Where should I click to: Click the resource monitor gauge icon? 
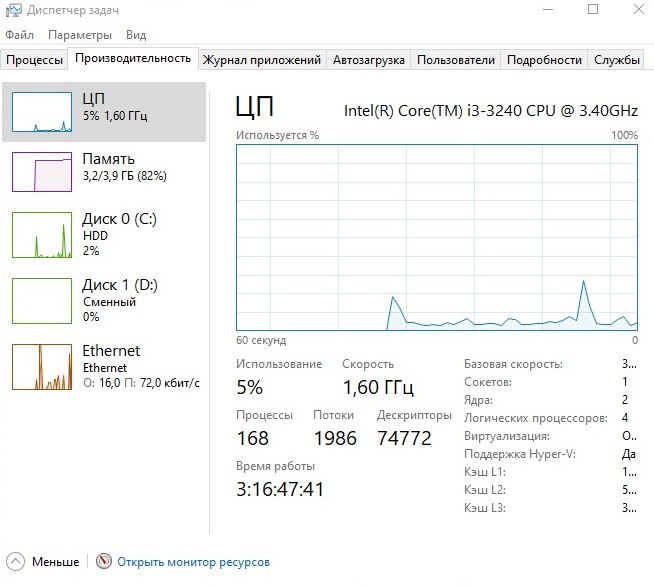tap(103, 561)
